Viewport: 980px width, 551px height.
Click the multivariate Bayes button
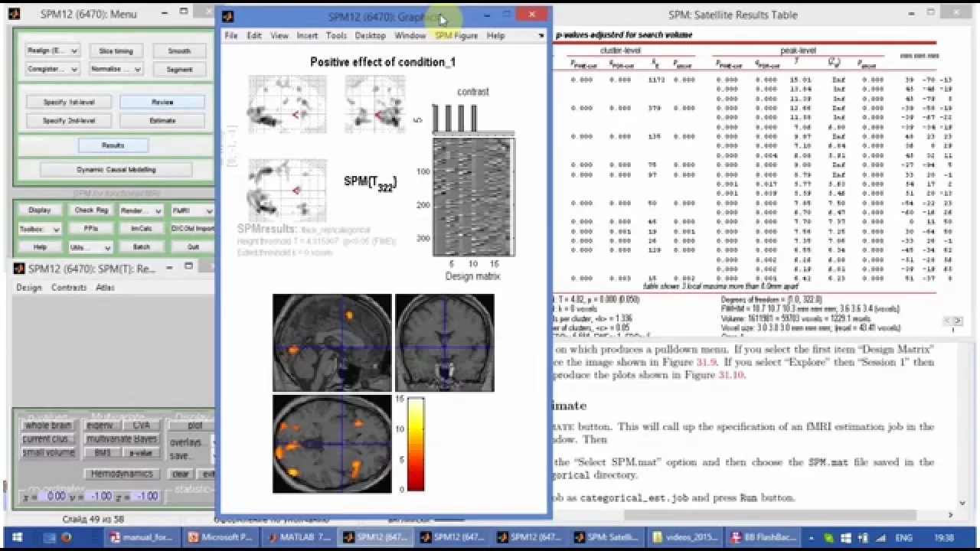pyautogui.click(x=122, y=439)
